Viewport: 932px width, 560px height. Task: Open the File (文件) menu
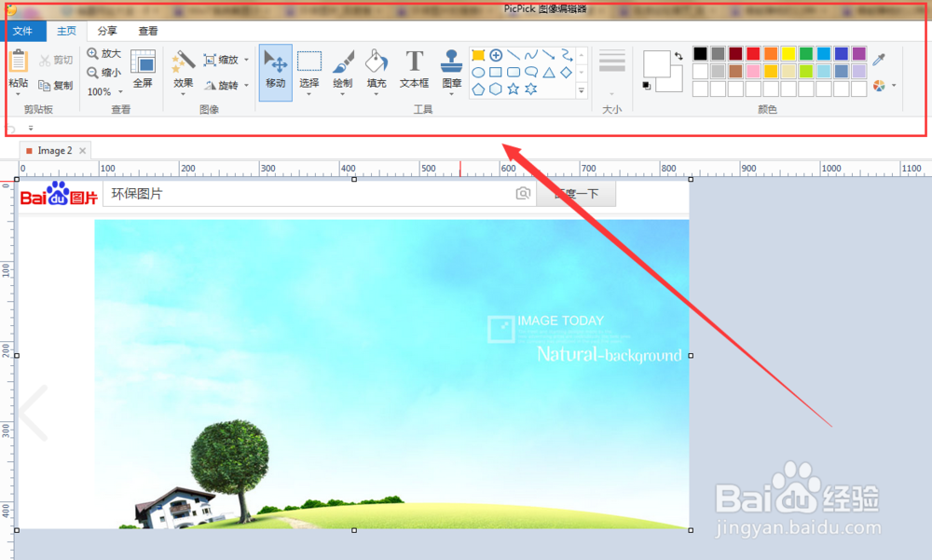[x=22, y=31]
